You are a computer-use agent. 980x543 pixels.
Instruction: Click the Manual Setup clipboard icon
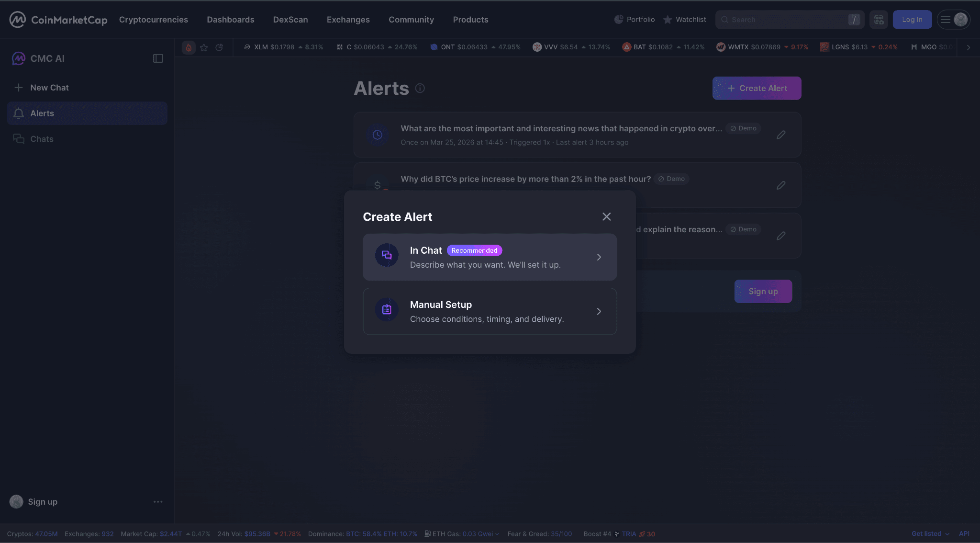387,310
